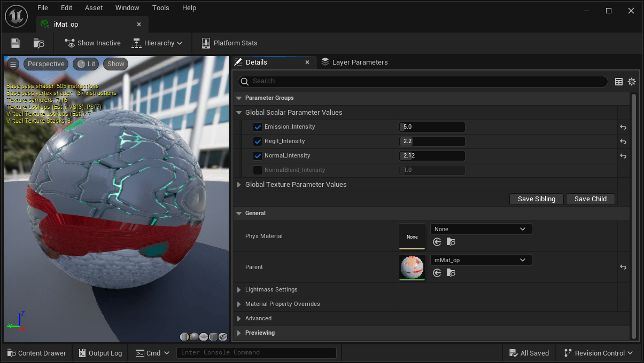Expand Lightmass Settings
The height and width of the screenshot is (363, 644).
239,290
